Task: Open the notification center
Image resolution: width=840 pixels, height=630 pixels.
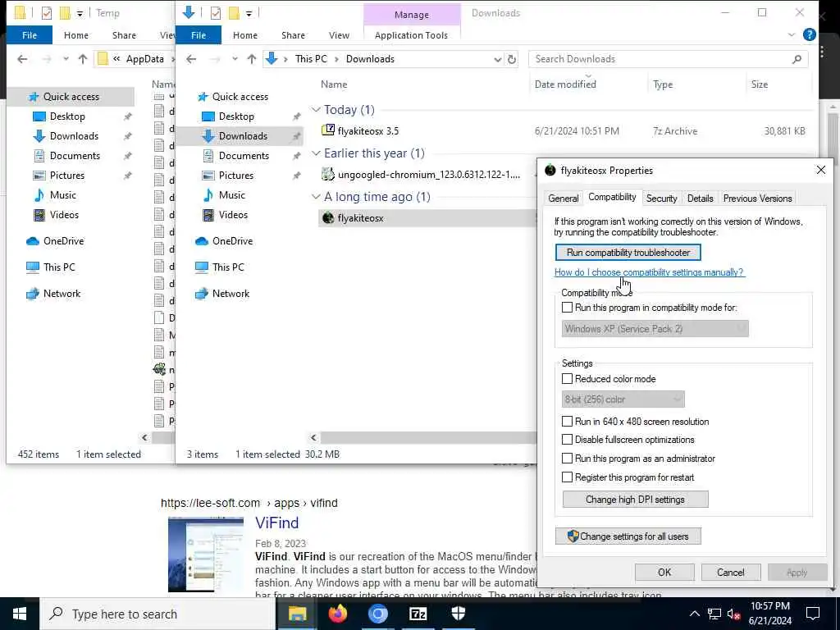Action: 813,614
